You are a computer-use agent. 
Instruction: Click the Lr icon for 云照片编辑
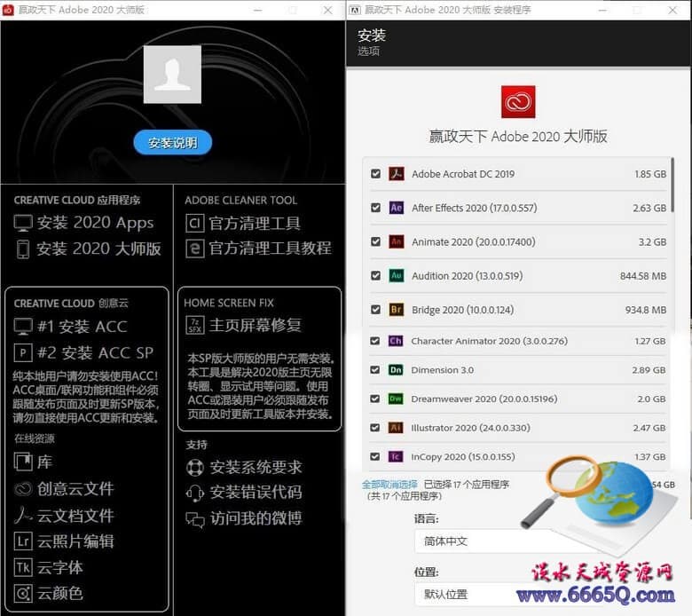pos(23,541)
